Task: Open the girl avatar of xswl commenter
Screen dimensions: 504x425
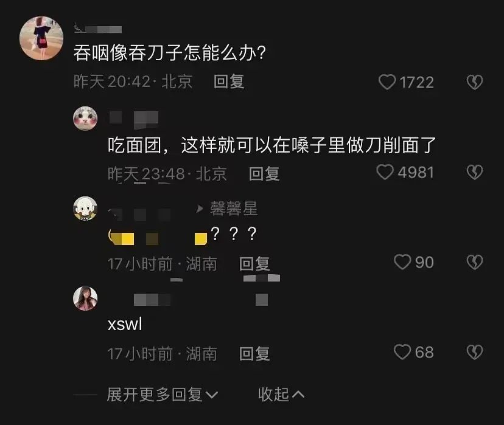Action: [x=85, y=299]
